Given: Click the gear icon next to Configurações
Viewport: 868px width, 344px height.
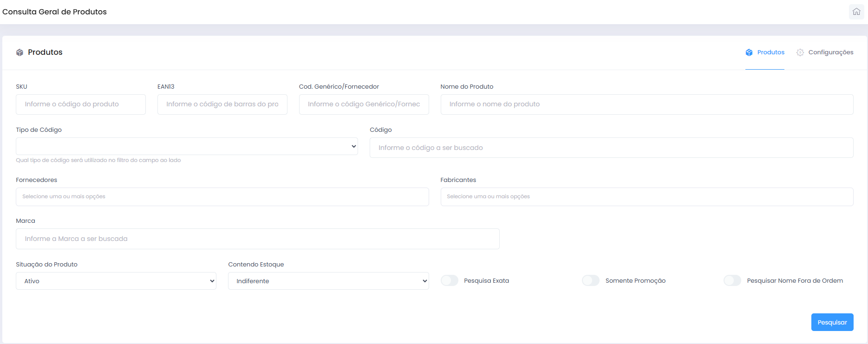Looking at the screenshot, I should (x=800, y=52).
